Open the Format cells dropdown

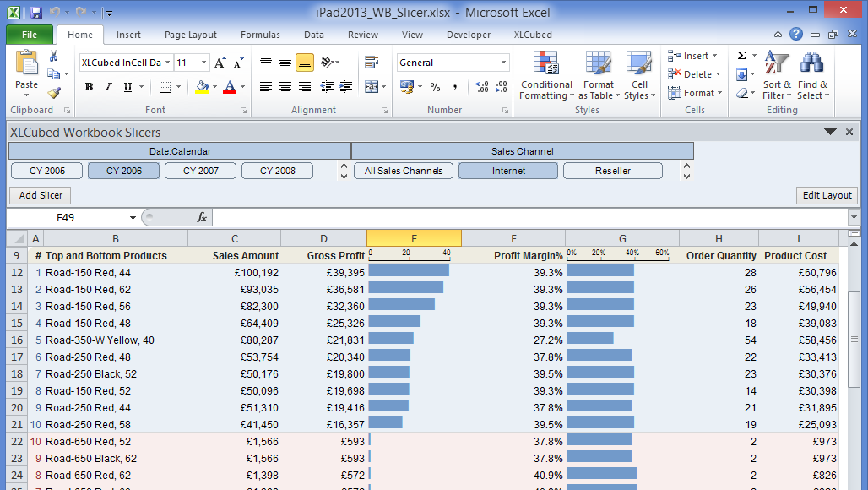point(719,93)
